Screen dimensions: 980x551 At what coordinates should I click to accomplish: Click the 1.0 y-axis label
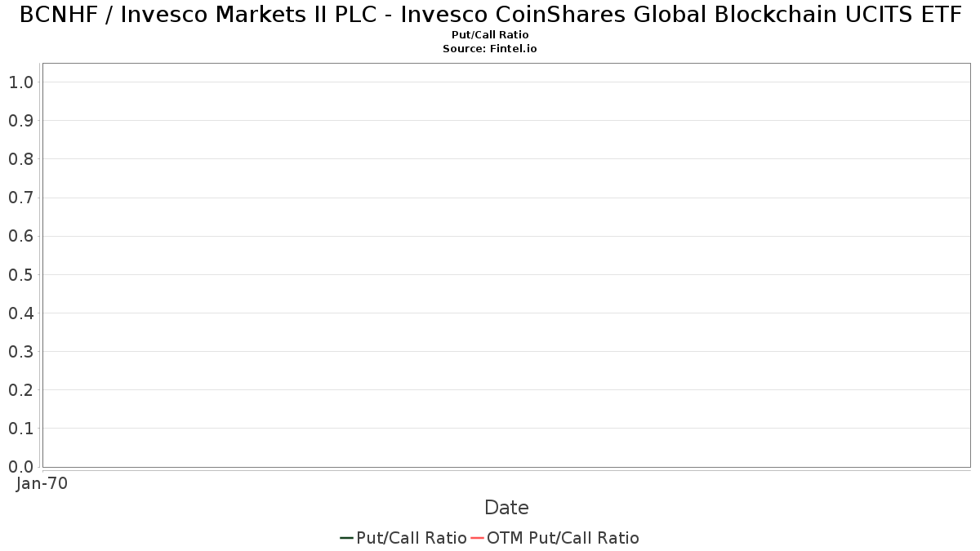(20, 82)
